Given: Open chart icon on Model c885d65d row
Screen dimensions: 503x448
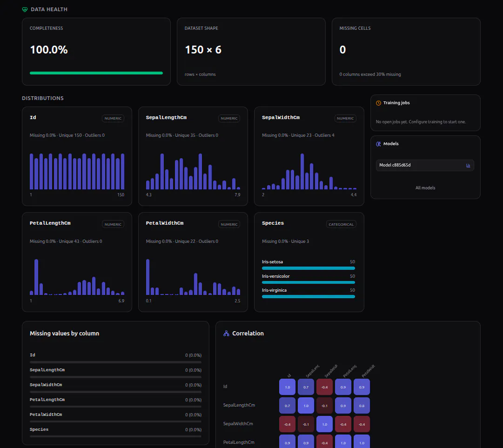Looking at the screenshot, I should [x=468, y=166].
